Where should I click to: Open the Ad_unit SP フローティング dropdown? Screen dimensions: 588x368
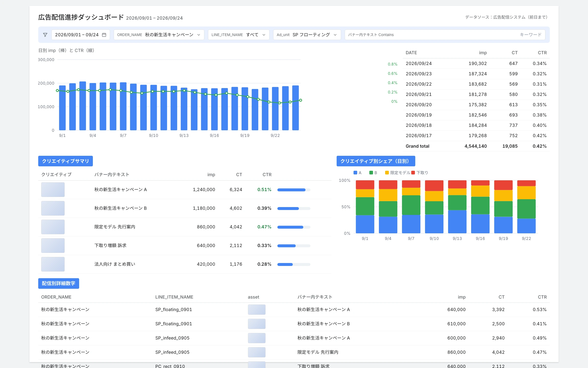pos(307,35)
